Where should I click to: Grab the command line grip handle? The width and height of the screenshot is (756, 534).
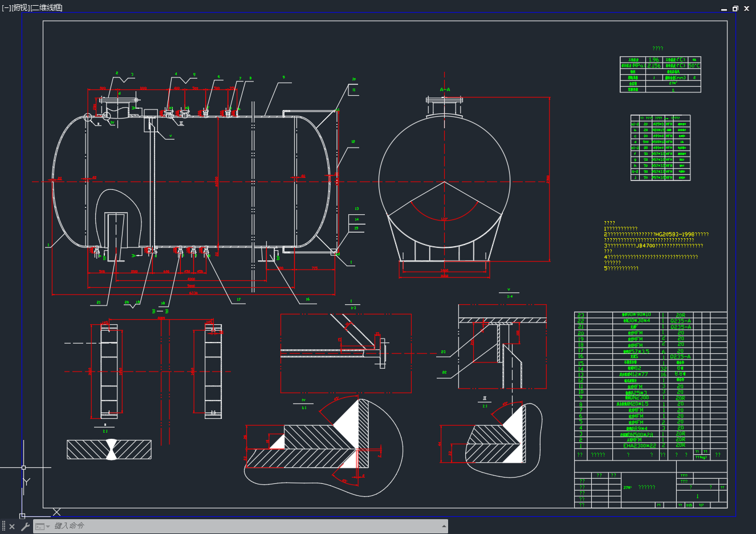point(3,527)
